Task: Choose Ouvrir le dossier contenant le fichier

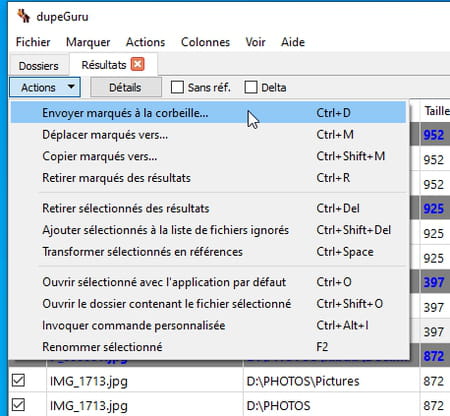Action: 208,304
